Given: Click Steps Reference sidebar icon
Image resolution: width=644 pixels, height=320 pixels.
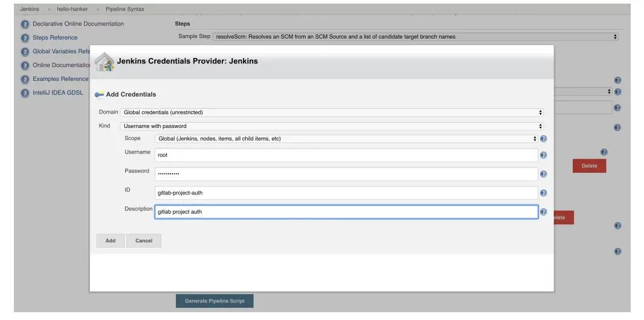Looking at the screenshot, I should coord(25,38).
